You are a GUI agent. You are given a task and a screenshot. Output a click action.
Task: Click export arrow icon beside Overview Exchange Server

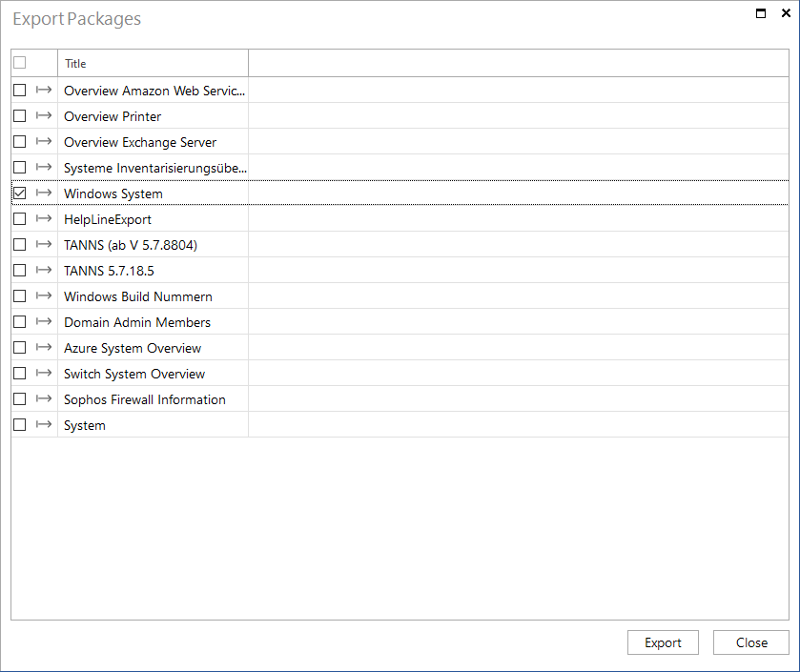click(44, 141)
